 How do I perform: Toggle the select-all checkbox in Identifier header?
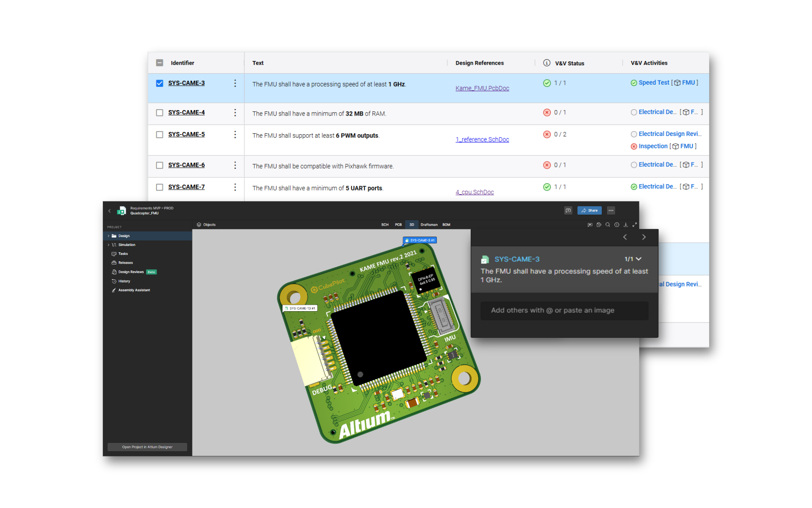tap(159, 63)
